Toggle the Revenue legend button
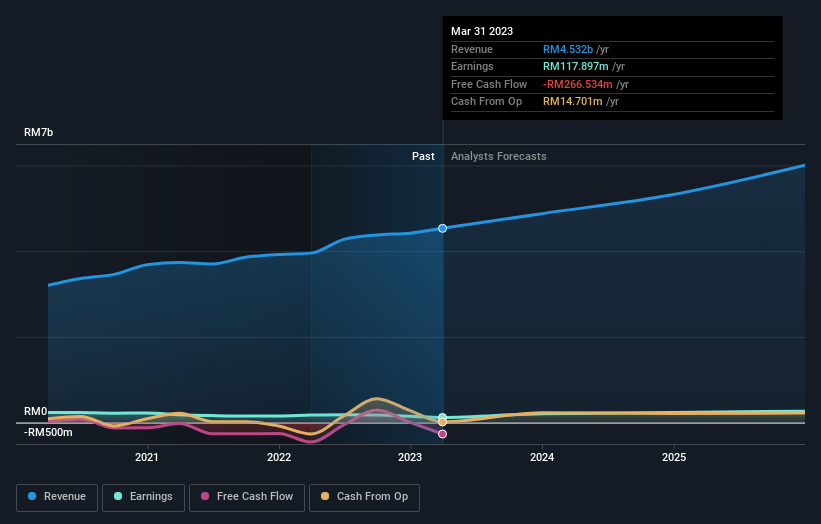Screen dimensions: 821x524 point(57,497)
